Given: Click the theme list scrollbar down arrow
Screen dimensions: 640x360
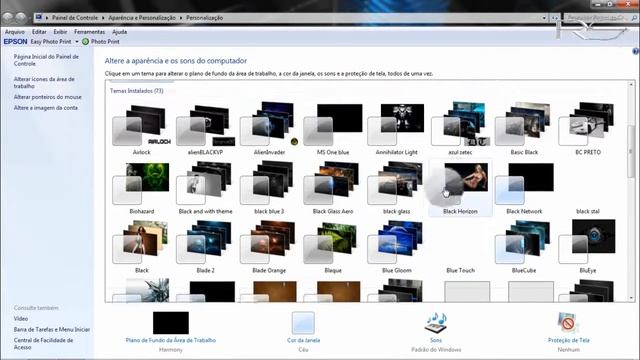Looking at the screenshot, I should coord(631,298).
